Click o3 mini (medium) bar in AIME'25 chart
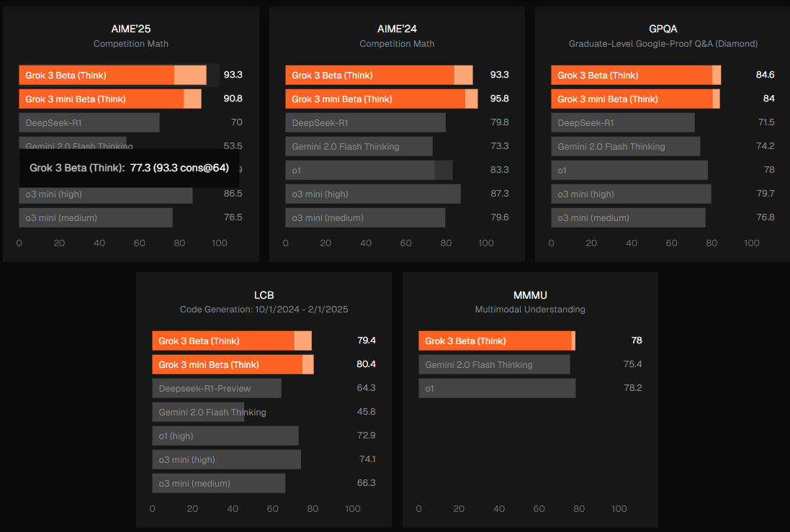The height and width of the screenshot is (532, 790). pos(96,217)
